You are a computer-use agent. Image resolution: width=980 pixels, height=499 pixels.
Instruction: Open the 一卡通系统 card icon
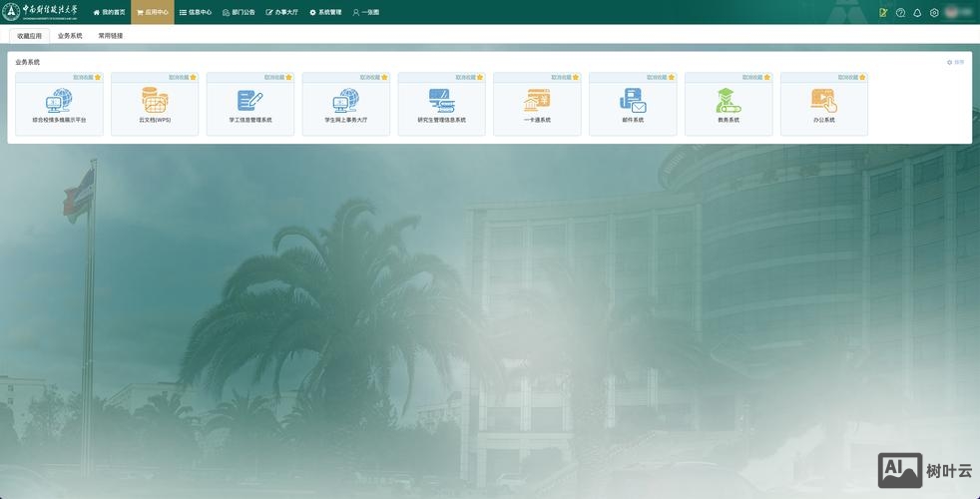537,100
